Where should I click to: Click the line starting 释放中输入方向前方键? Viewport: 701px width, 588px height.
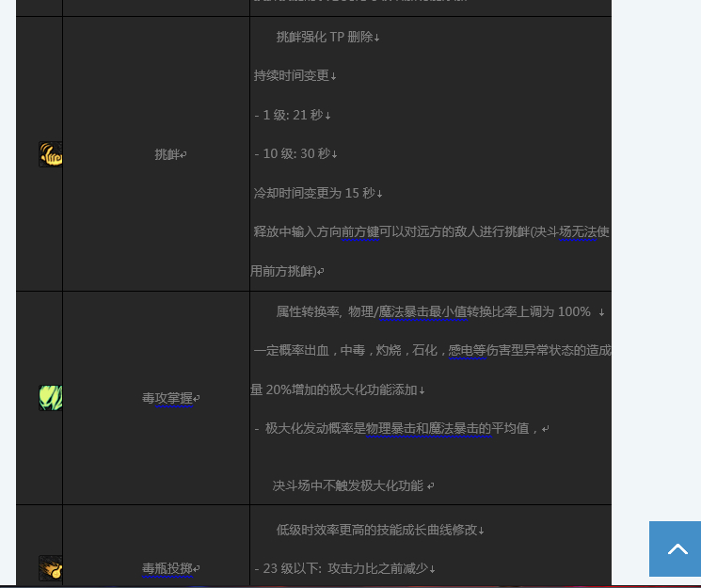[x=431, y=231]
